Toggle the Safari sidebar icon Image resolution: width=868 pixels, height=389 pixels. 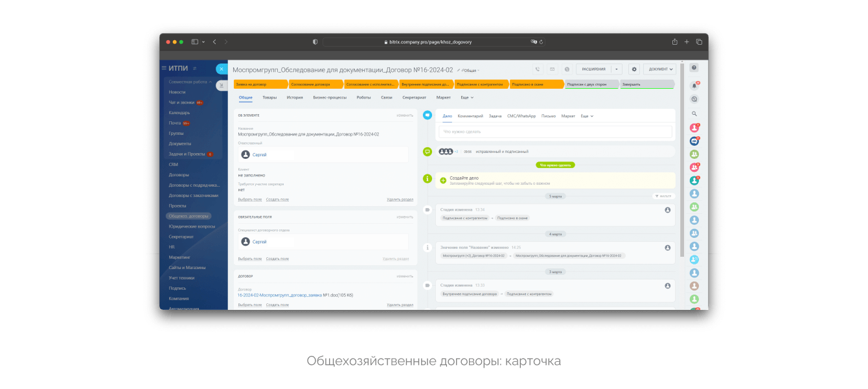(195, 41)
